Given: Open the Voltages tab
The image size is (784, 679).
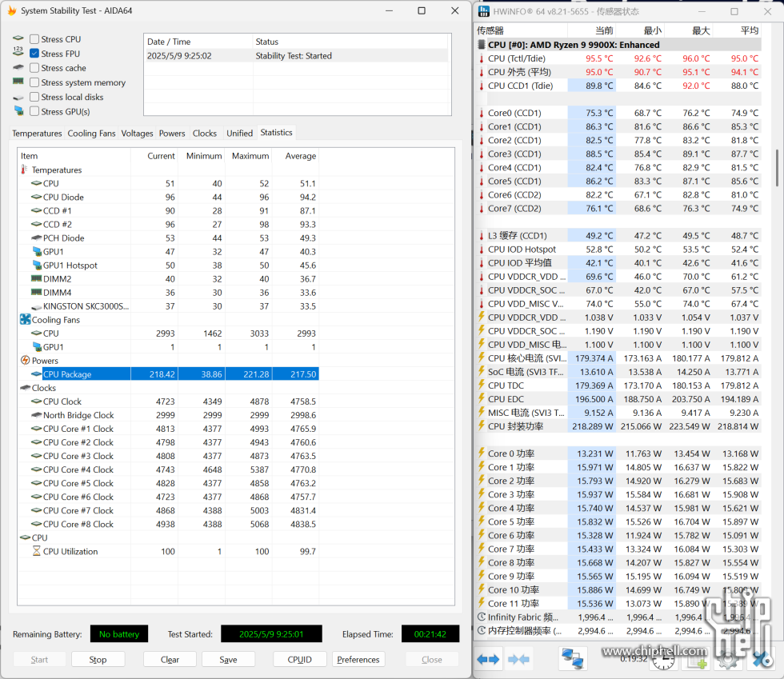Looking at the screenshot, I should 137,133.
